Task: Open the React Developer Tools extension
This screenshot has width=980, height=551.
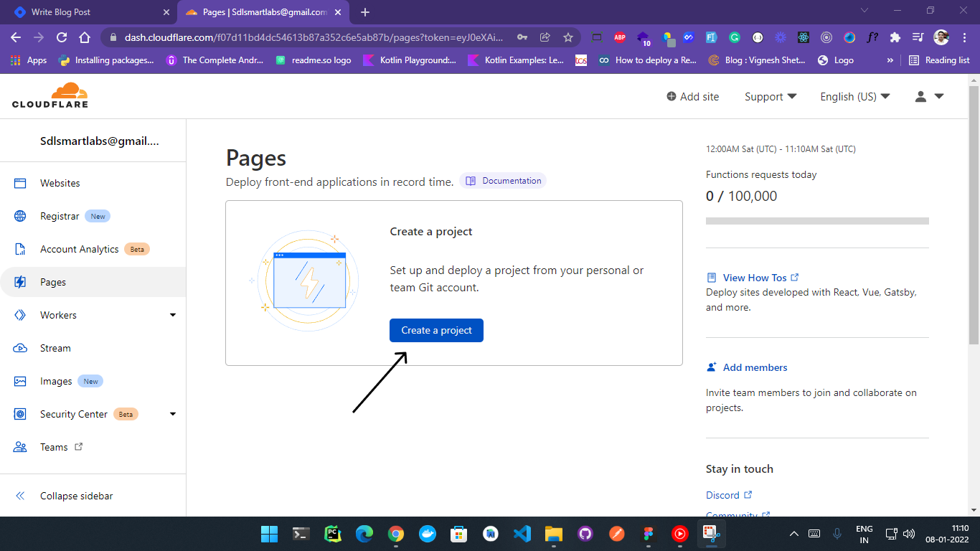Action: click(x=804, y=37)
